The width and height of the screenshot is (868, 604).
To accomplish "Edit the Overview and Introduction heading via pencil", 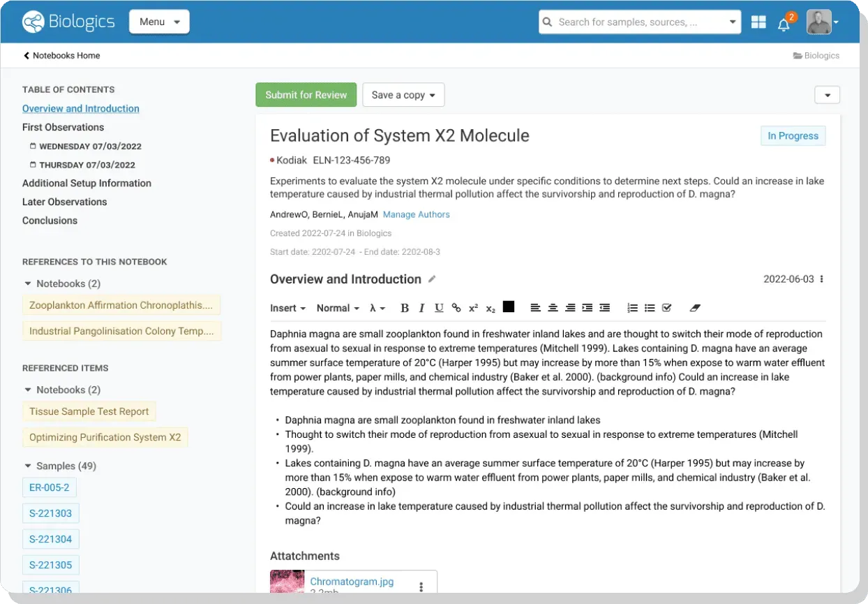I will pos(432,279).
